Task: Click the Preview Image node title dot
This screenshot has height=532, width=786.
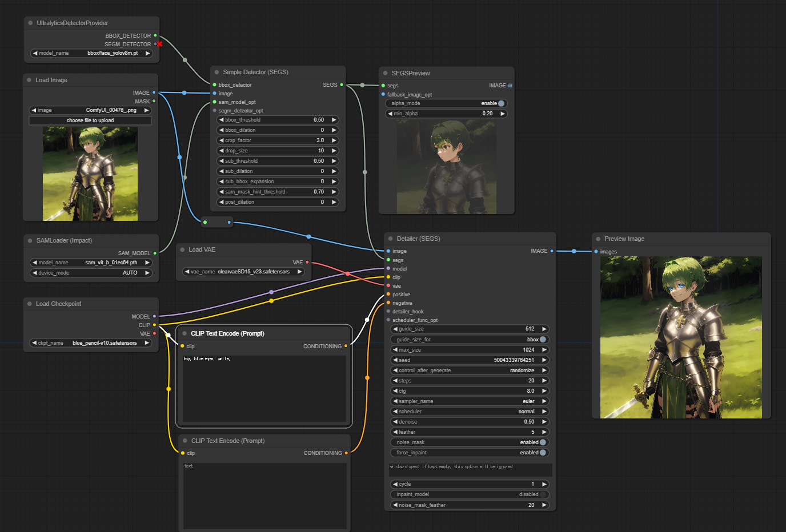Action: click(x=598, y=239)
